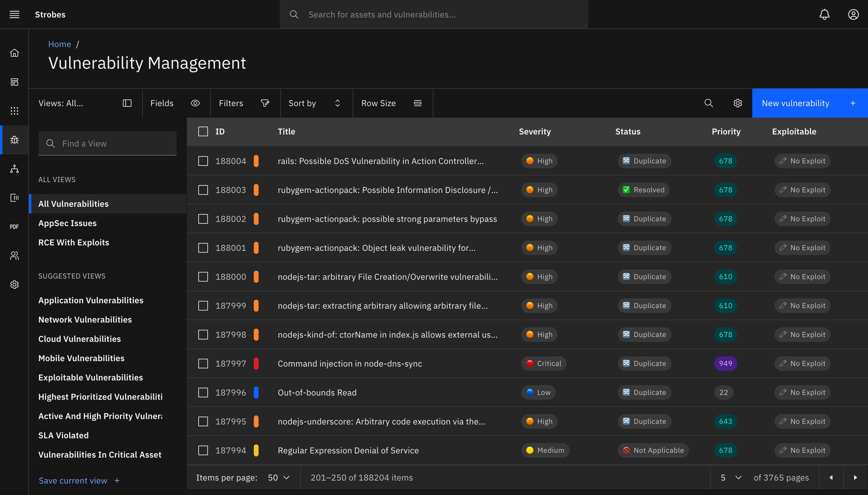Check the box for vulnerability 188003
868x495 pixels.
tap(203, 190)
